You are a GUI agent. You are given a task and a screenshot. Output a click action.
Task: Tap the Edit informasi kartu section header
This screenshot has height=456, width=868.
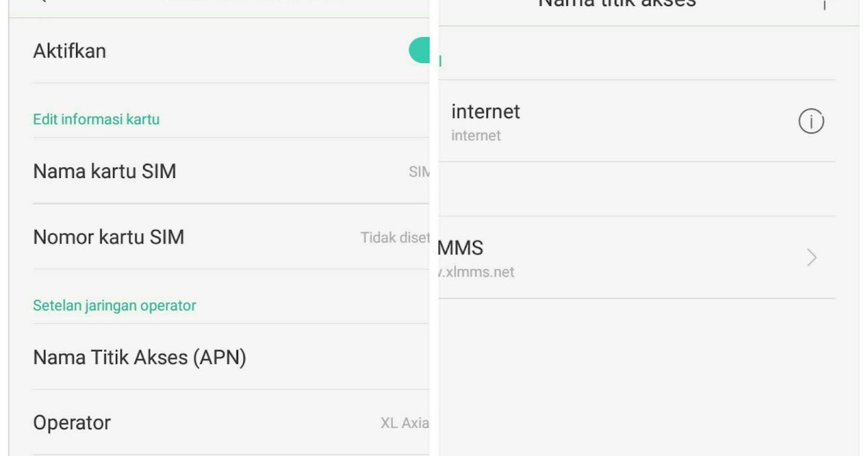(x=96, y=119)
